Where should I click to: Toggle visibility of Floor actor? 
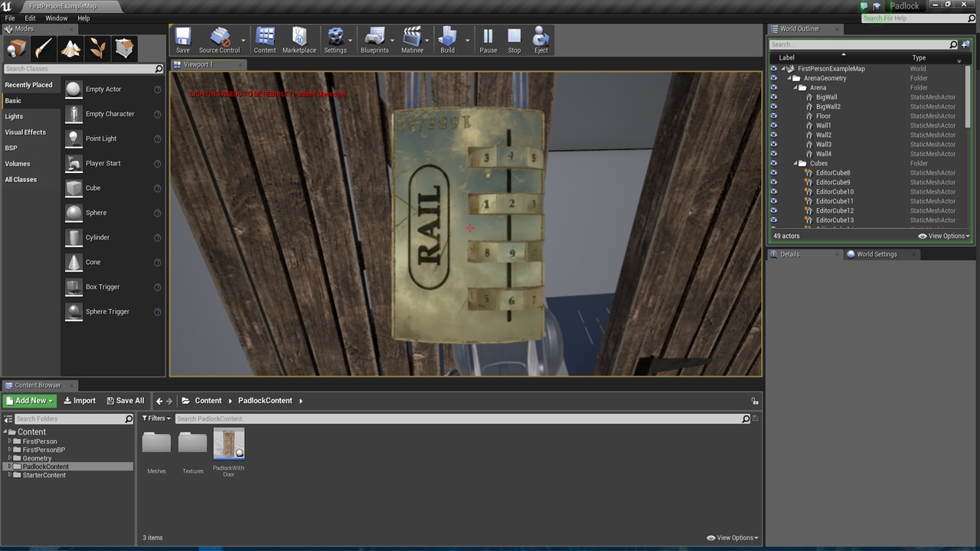[773, 116]
